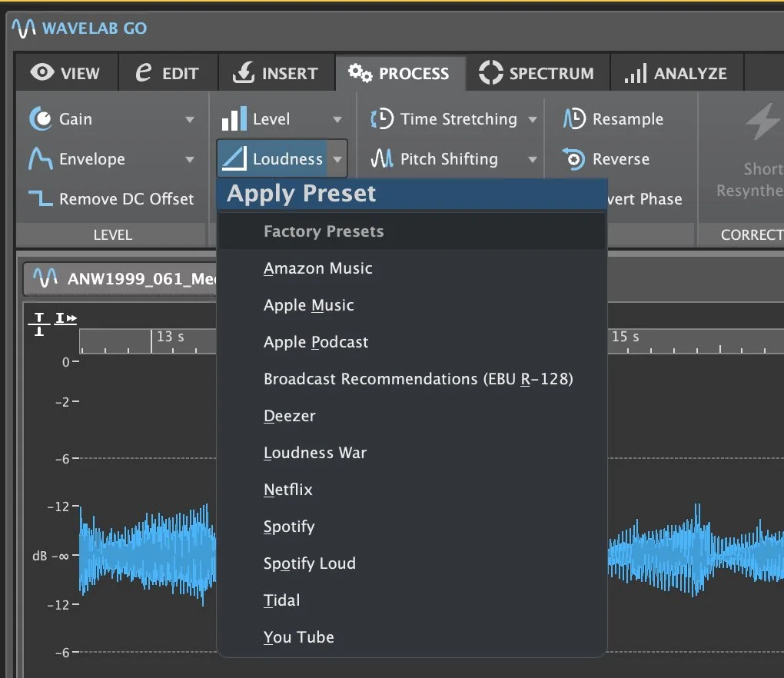784x678 pixels.
Task: Expand the Pitch Shifting dropdown arrow
Action: click(x=533, y=159)
